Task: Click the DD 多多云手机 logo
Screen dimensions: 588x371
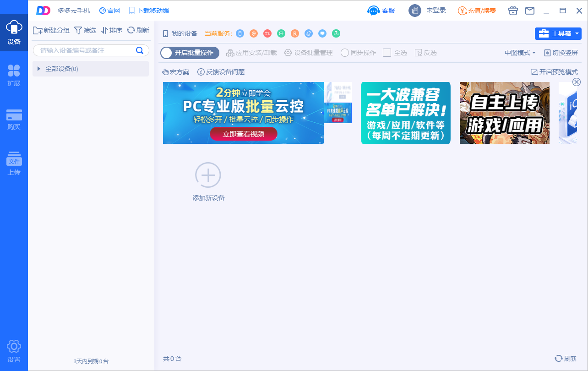Action: coord(43,11)
